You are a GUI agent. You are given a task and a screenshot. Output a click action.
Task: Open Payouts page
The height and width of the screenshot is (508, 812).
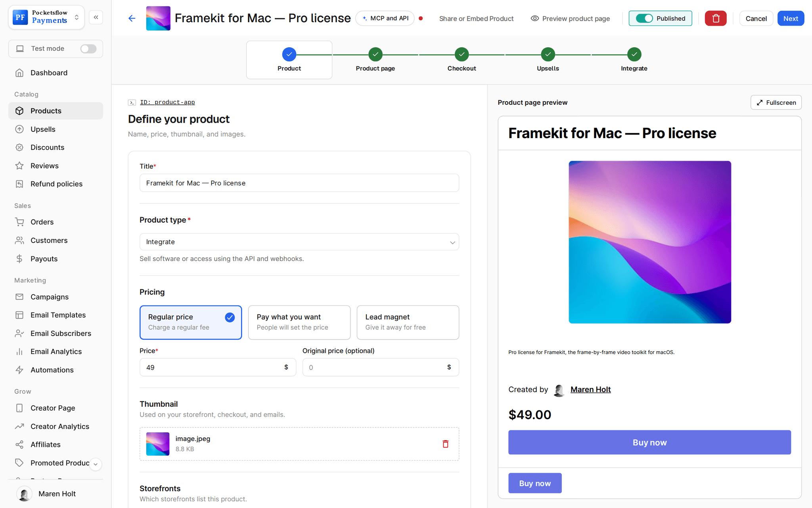click(x=56, y=259)
